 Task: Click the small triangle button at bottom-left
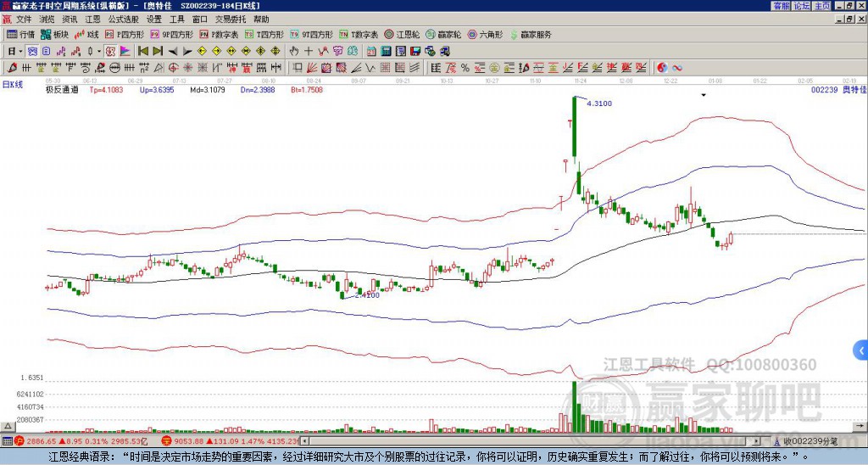(x=7, y=426)
